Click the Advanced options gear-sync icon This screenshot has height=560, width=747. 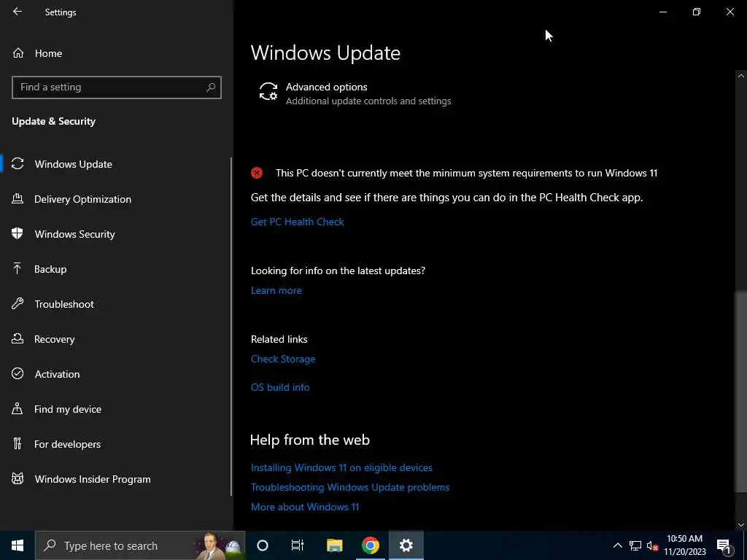[268, 91]
